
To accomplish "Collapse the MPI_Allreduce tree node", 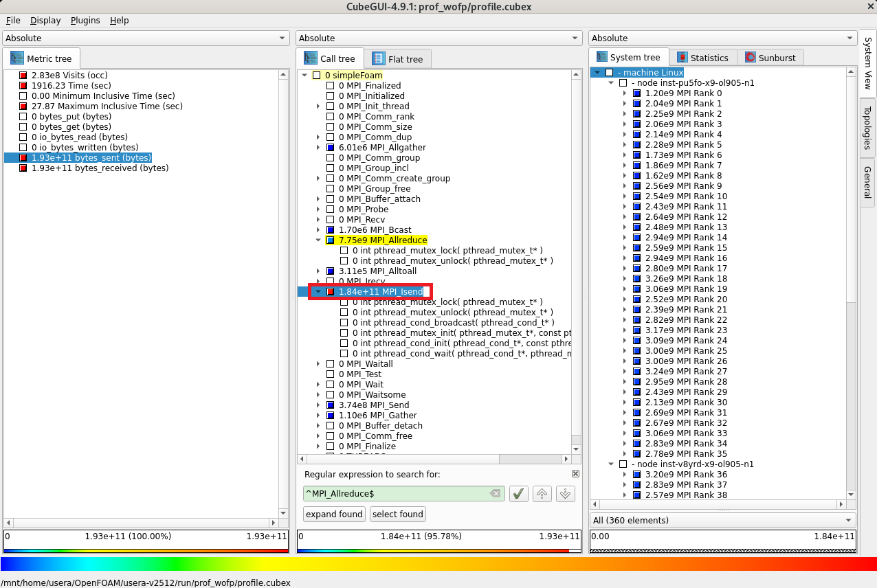I will [318, 240].
